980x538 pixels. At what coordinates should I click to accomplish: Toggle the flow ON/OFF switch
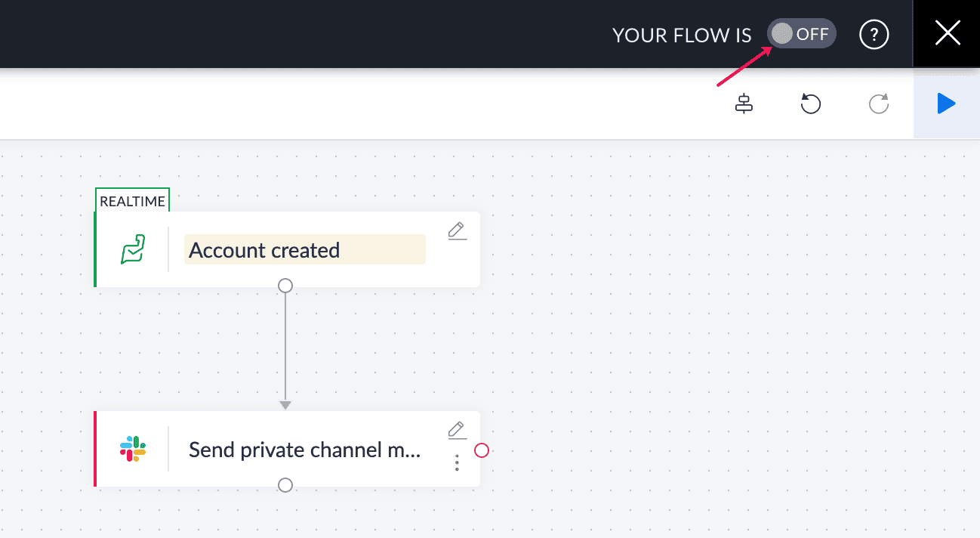(x=801, y=34)
